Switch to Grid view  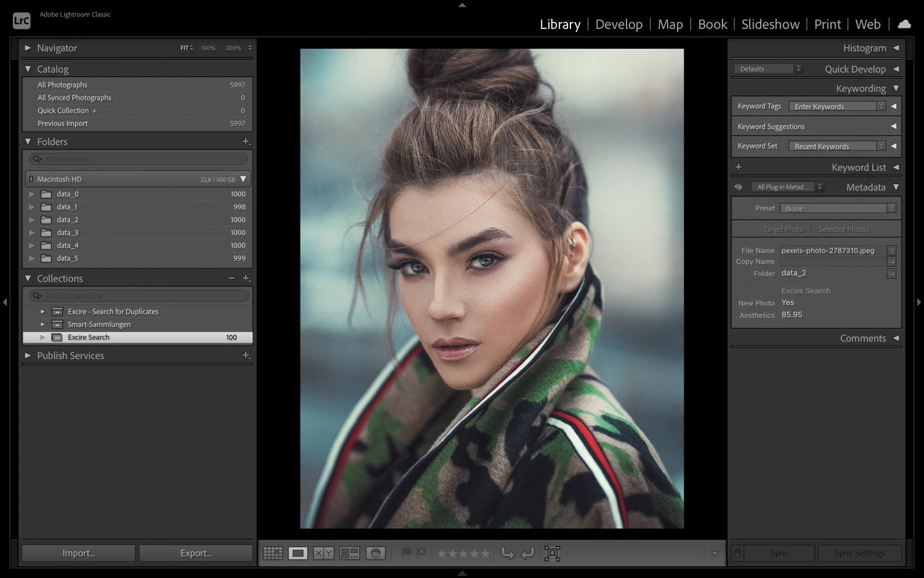[x=273, y=553]
